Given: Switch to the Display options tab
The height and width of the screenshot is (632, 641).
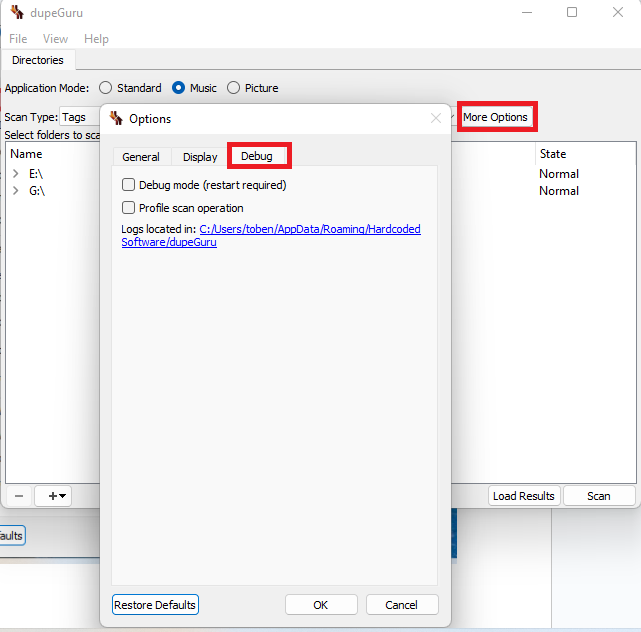Looking at the screenshot, I should [x=200, y=157].
